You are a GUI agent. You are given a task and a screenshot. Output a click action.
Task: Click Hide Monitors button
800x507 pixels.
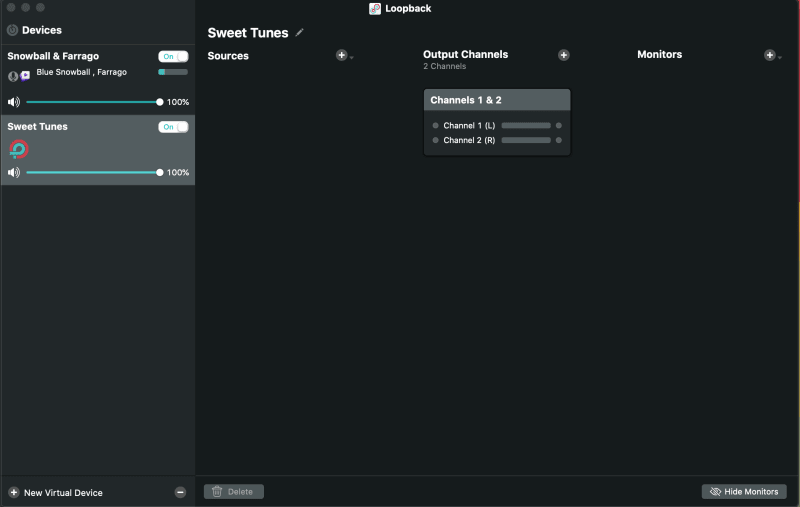(744, 492)
